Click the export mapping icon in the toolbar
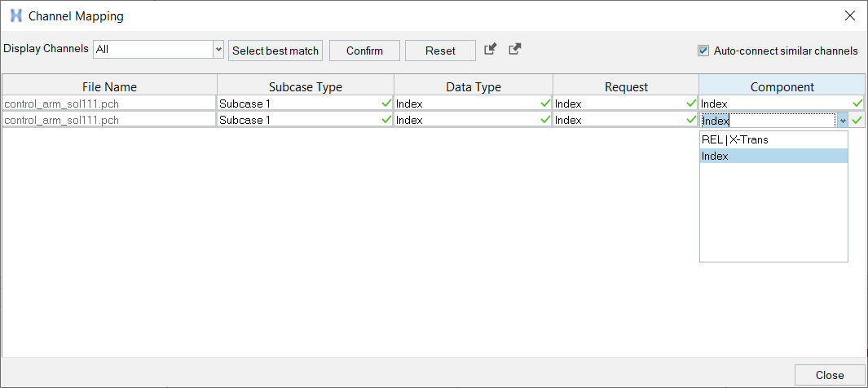This screenshot has height=388, width=868. (x=515, y=49)
